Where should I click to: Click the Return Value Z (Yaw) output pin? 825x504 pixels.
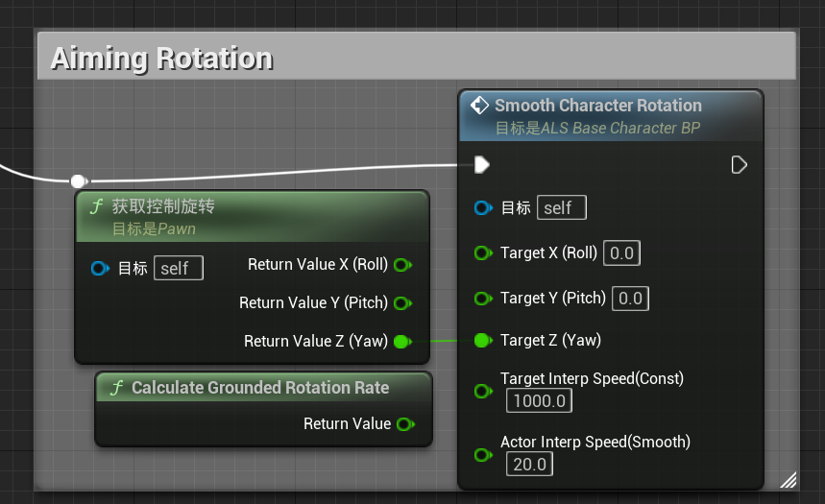coord(403,342)
